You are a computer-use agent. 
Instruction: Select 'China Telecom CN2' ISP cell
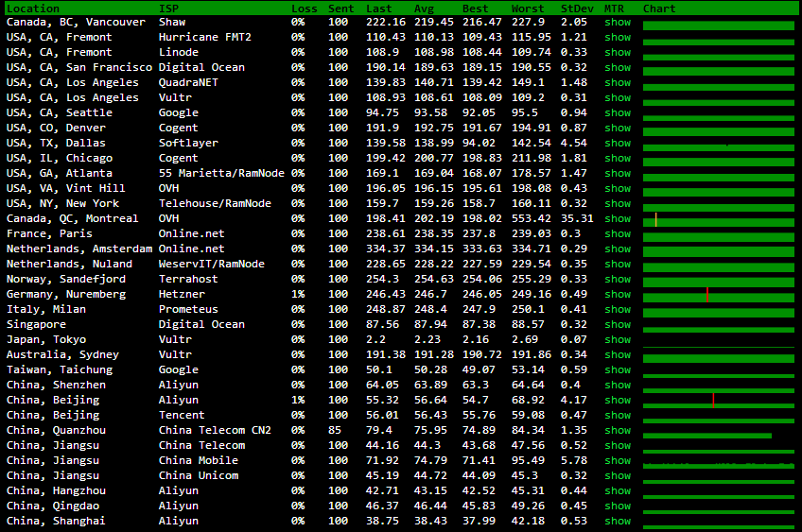(x=215, y=430)
